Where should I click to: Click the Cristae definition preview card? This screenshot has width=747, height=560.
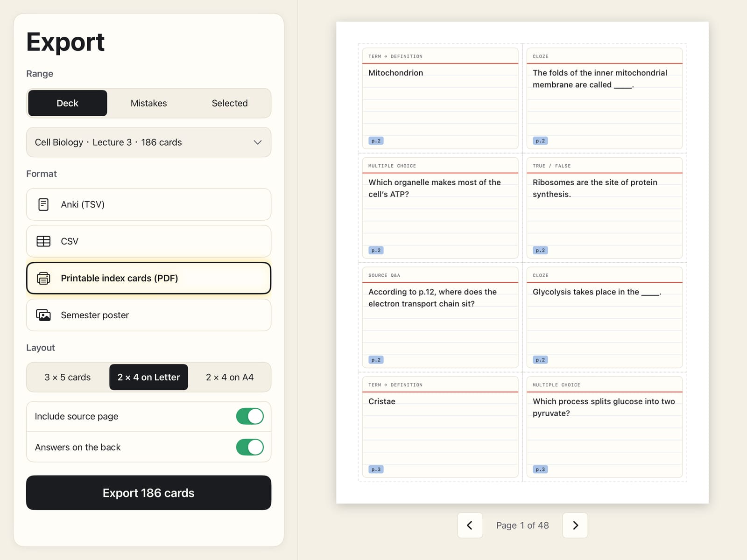pos(440,427)
